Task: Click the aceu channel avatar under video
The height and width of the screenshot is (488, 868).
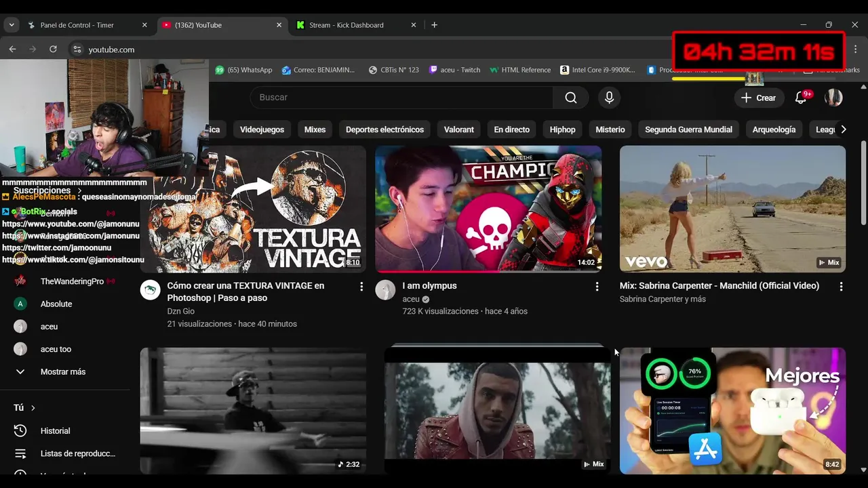Action: tap(385, 290)
